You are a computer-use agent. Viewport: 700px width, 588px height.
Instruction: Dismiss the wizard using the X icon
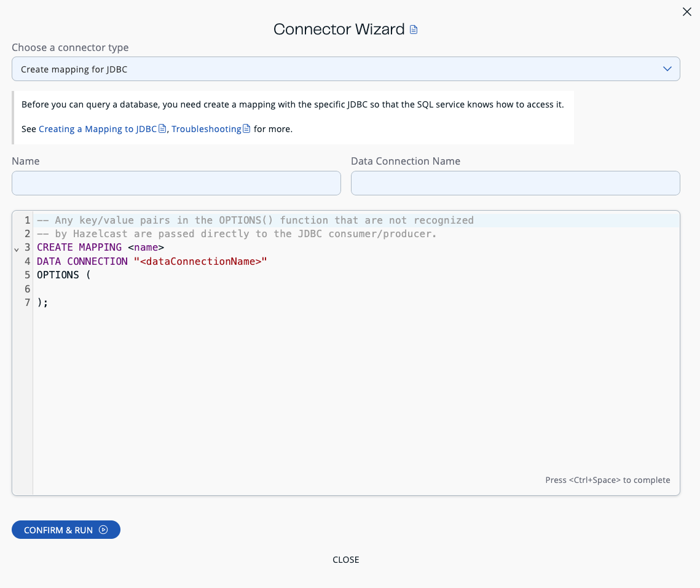tap(686, 12)
